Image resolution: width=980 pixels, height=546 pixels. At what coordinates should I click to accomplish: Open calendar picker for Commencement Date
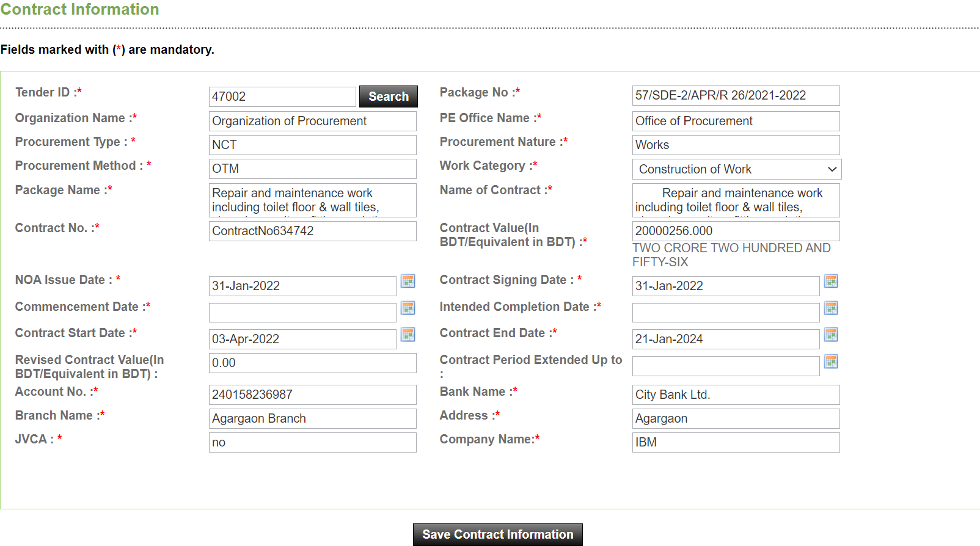(408, 308)
